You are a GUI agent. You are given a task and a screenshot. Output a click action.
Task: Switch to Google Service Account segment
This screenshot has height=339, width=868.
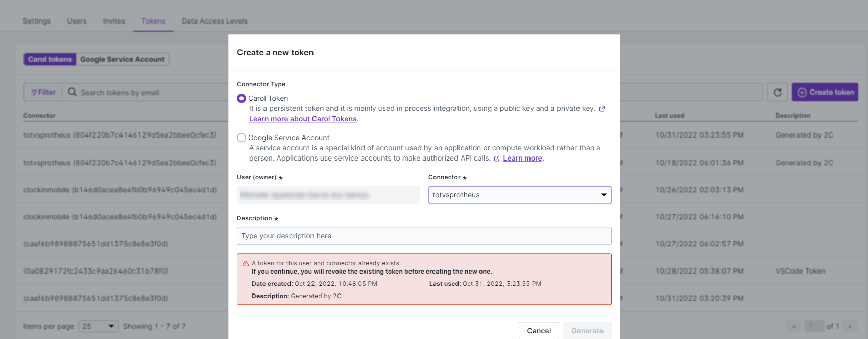click(x=123, y=59)
